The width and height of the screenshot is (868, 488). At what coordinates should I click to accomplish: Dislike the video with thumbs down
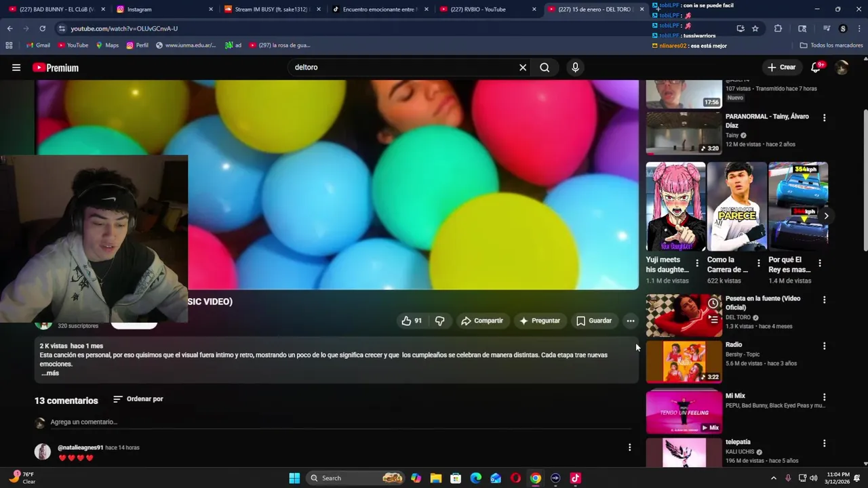tap(440, 321)
